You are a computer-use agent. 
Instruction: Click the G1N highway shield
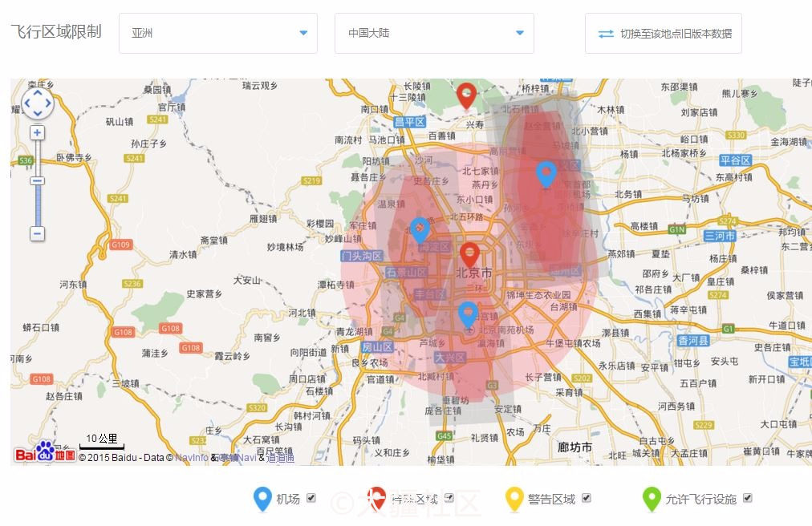coord(677,229)
